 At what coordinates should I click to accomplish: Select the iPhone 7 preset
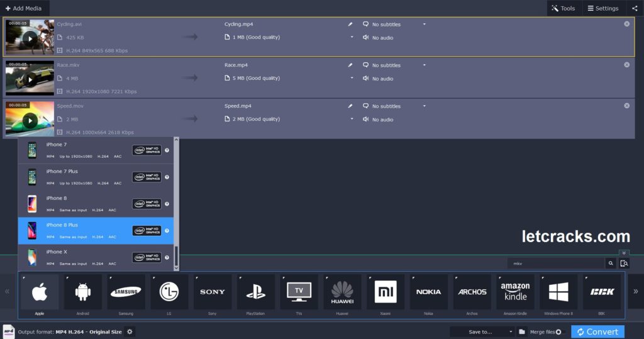(96, 150)
